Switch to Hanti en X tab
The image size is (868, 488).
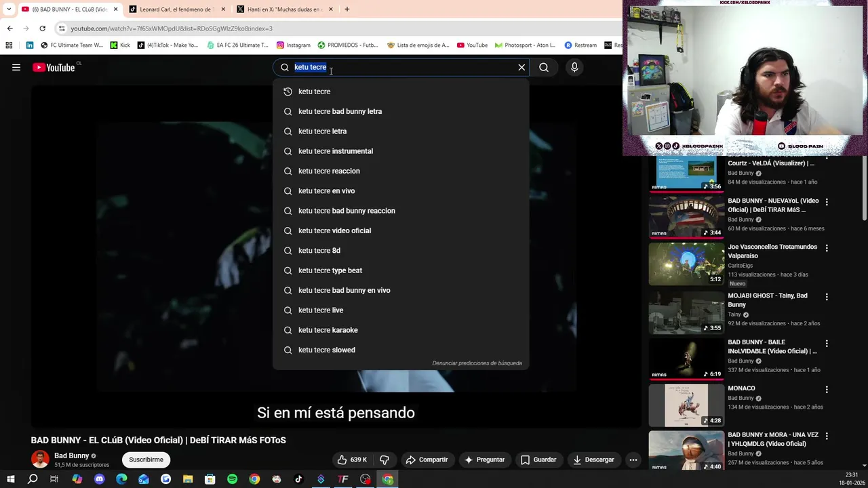point(285,9)
